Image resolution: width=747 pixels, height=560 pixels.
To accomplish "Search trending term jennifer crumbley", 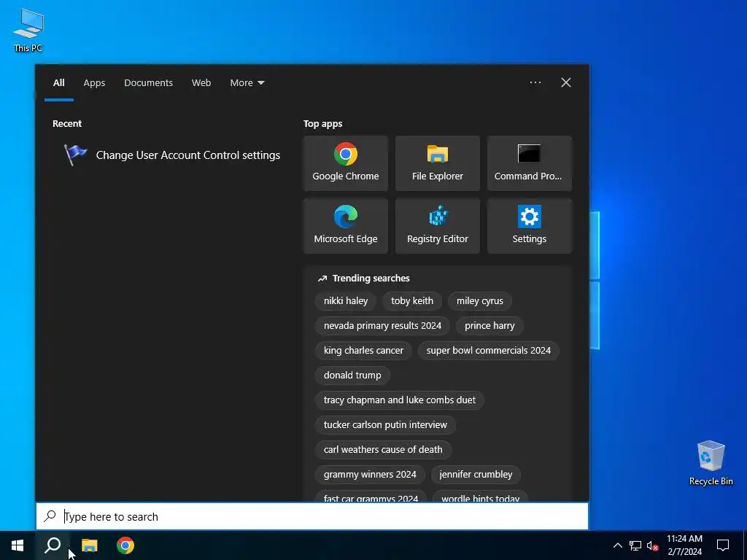I will click(476, 474).
